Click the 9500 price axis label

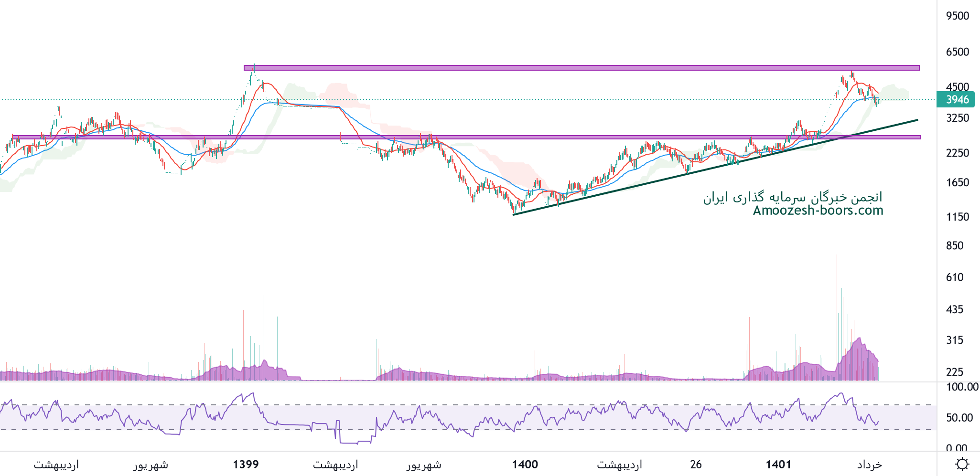pyautogui.click(x=957, y=16)
